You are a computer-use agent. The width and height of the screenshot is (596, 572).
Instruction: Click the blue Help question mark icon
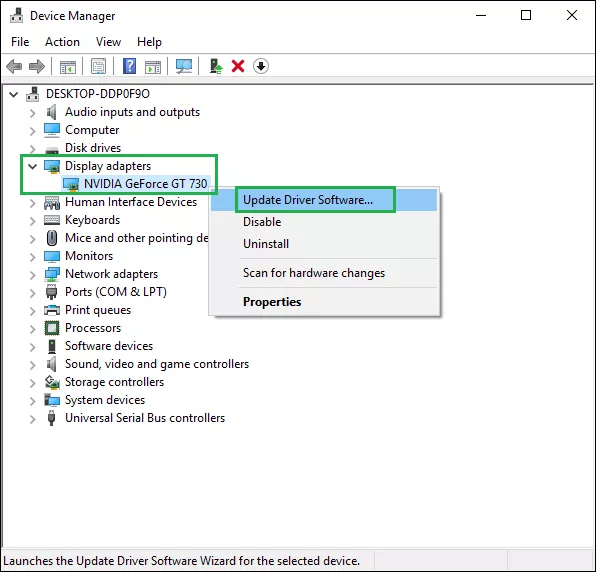pyautogui.click(x=130, y=66)
